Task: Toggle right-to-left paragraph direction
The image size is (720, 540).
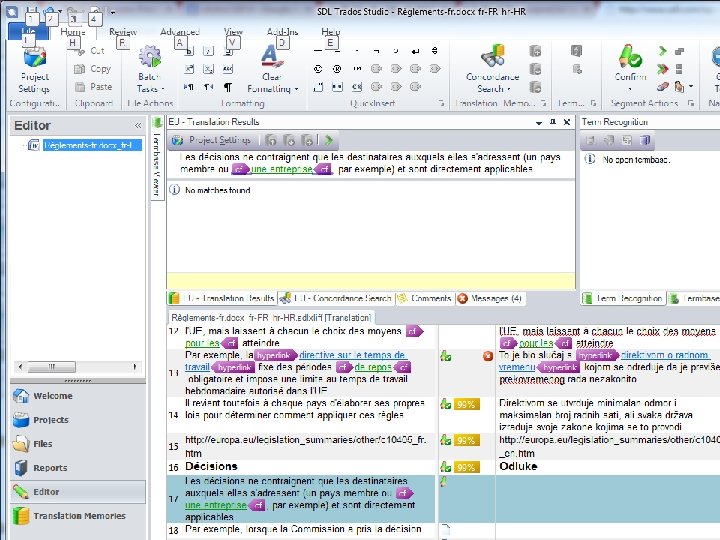Action: 208,87
